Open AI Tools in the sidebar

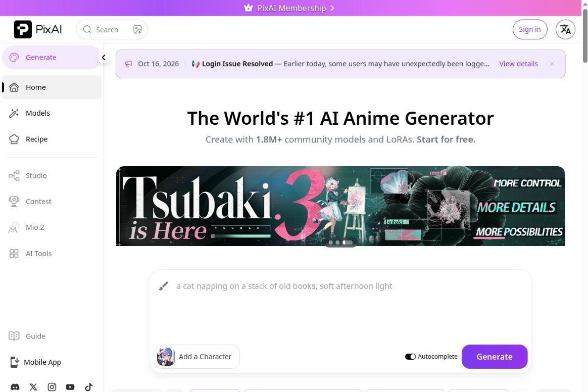(x=52, y=254)
